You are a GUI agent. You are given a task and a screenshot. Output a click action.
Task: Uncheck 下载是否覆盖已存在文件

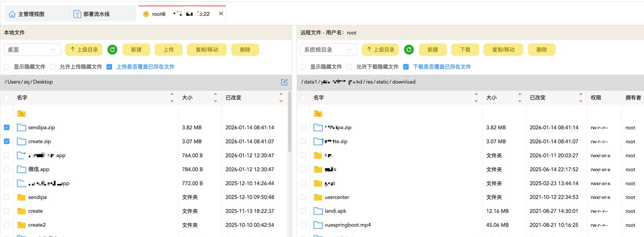click(x=406, y=67)
